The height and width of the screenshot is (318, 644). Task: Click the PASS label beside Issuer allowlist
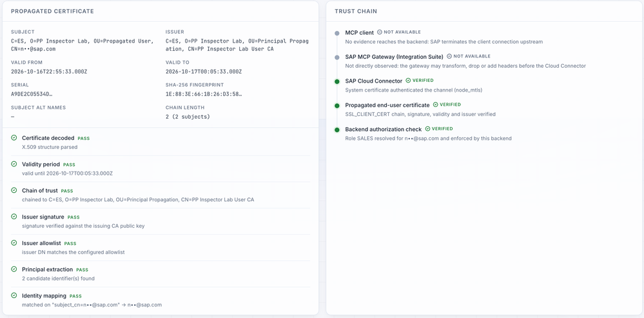point(70,244)
